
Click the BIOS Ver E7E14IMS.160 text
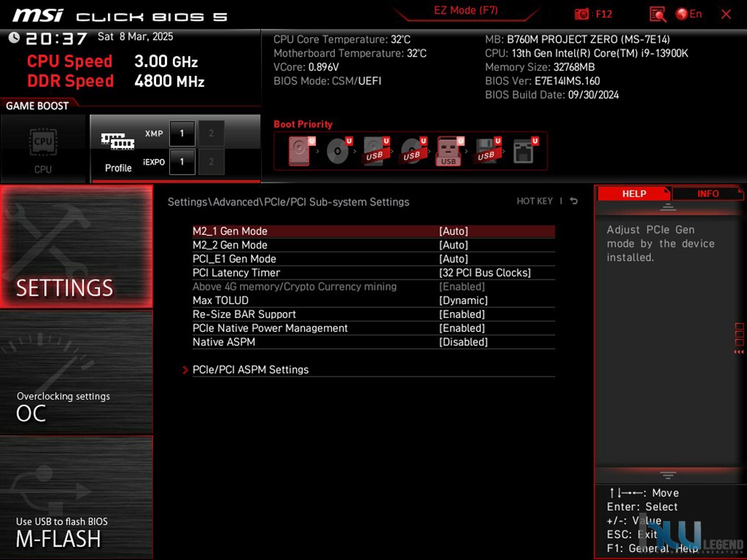point(542,81)
